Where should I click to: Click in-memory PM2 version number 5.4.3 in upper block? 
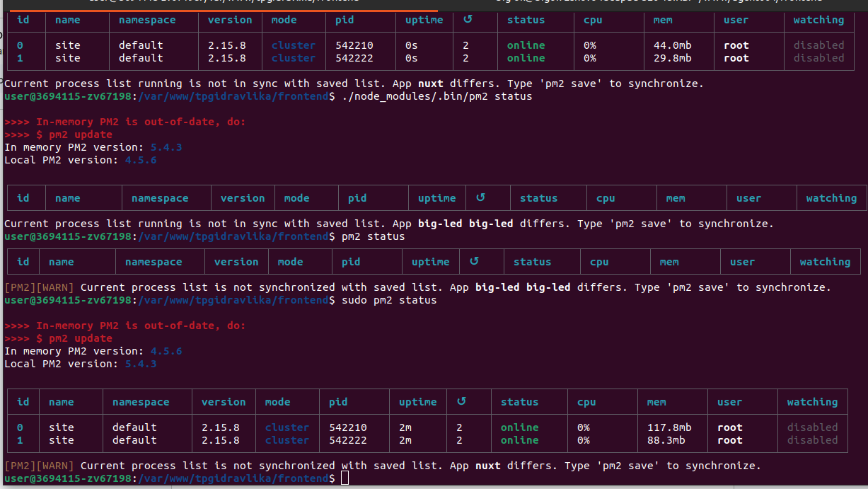(x=166, y=147)
